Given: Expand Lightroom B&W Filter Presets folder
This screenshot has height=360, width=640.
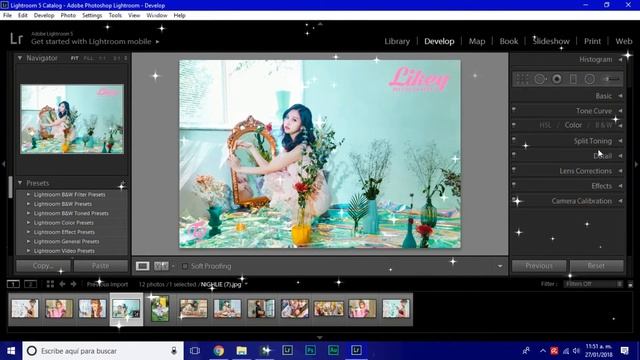Looking at the screenshot, I should point(28,194).
